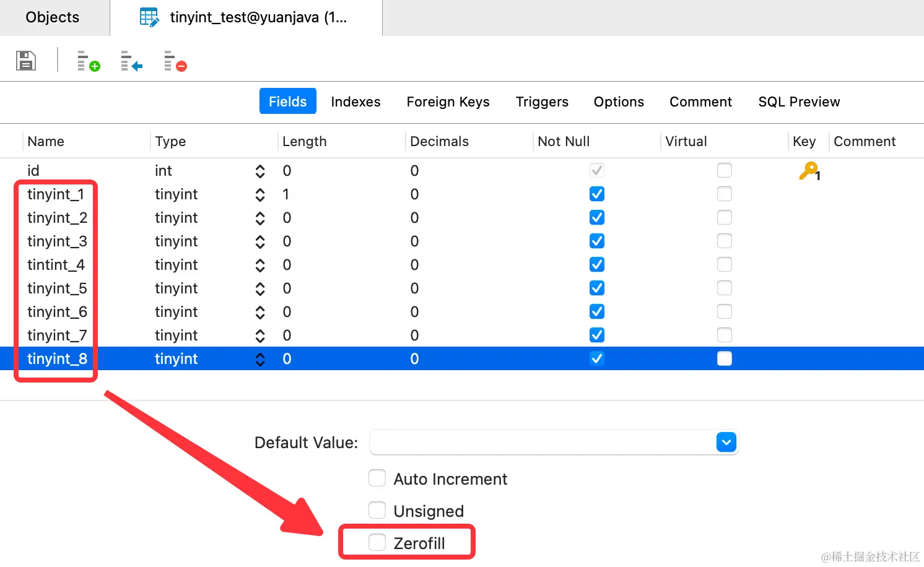Click the Add Field toolbar icon

click(x=88, y=61)
